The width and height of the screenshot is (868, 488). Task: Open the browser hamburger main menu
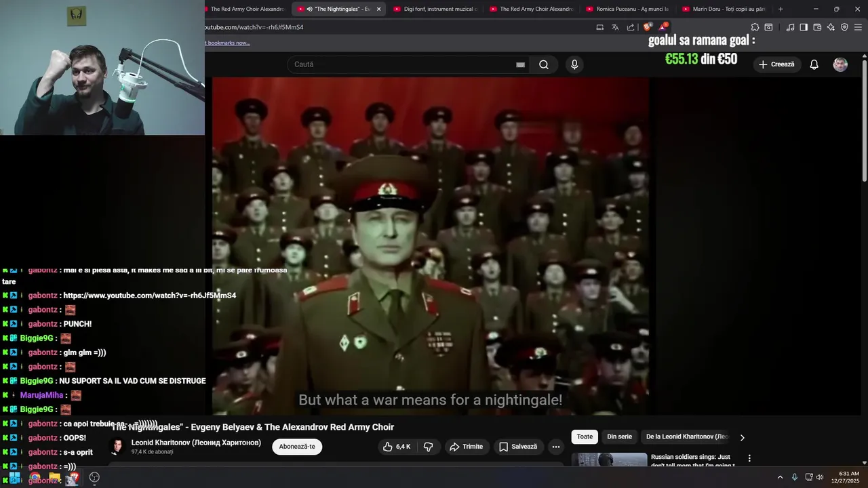tap(859, 27)
